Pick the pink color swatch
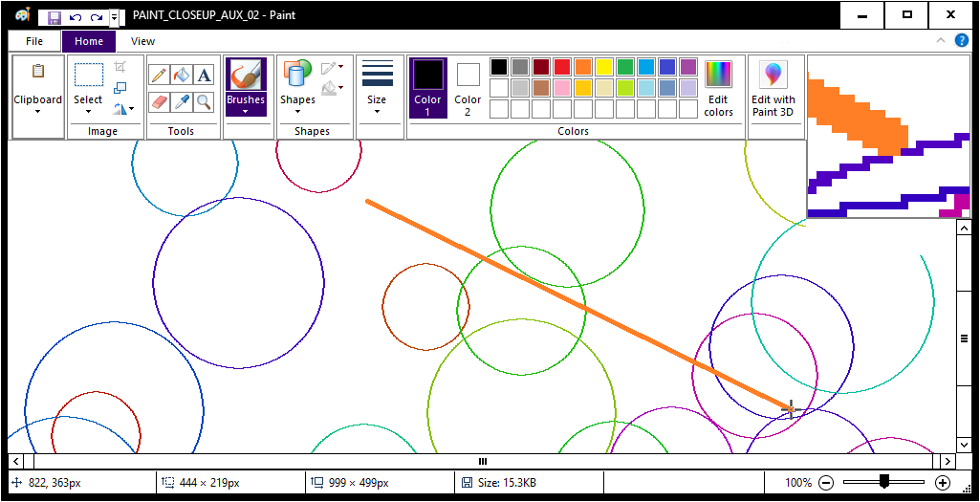 [x=562, y=88]
